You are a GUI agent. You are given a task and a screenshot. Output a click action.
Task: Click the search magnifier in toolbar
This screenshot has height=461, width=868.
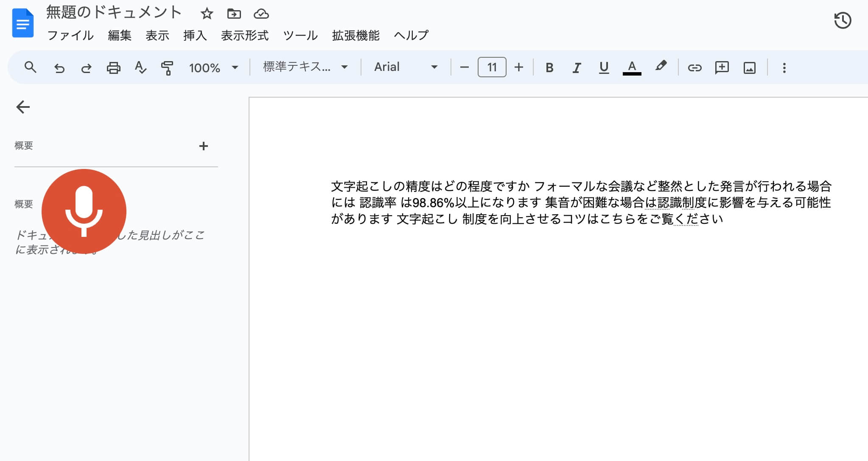click(x=30, y=67)
